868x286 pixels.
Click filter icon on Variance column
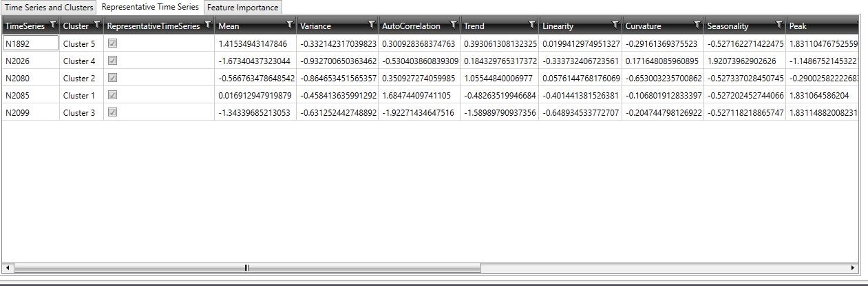(372, 25)
